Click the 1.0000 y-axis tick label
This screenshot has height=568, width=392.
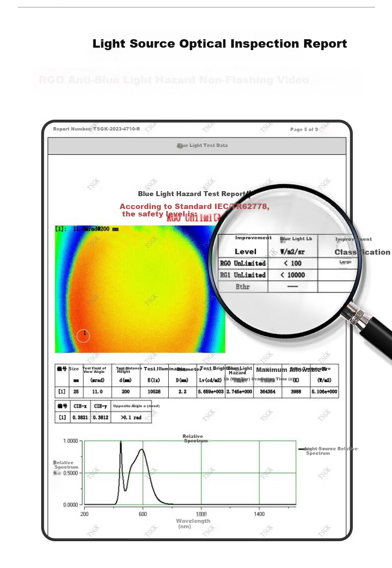70,441
